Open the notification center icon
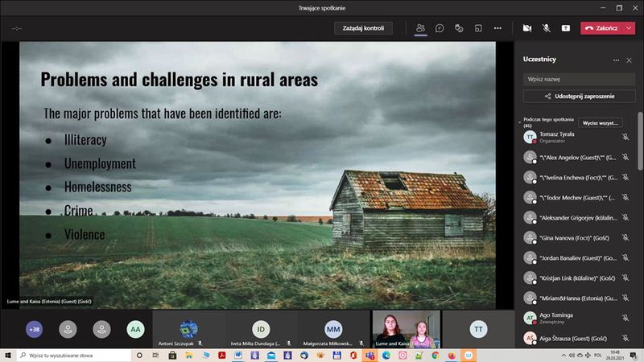644x362 pixels. 634,355
